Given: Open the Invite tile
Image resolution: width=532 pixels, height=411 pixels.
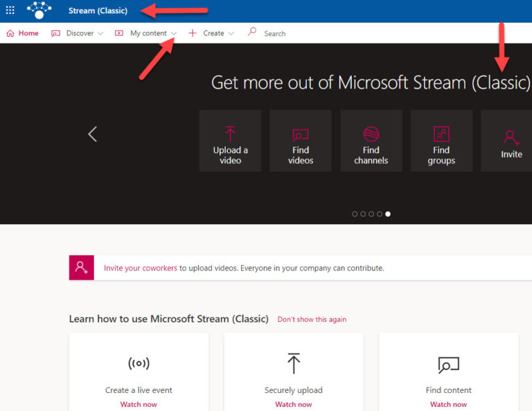Looking at the screenshot, I should click(506, 140).
